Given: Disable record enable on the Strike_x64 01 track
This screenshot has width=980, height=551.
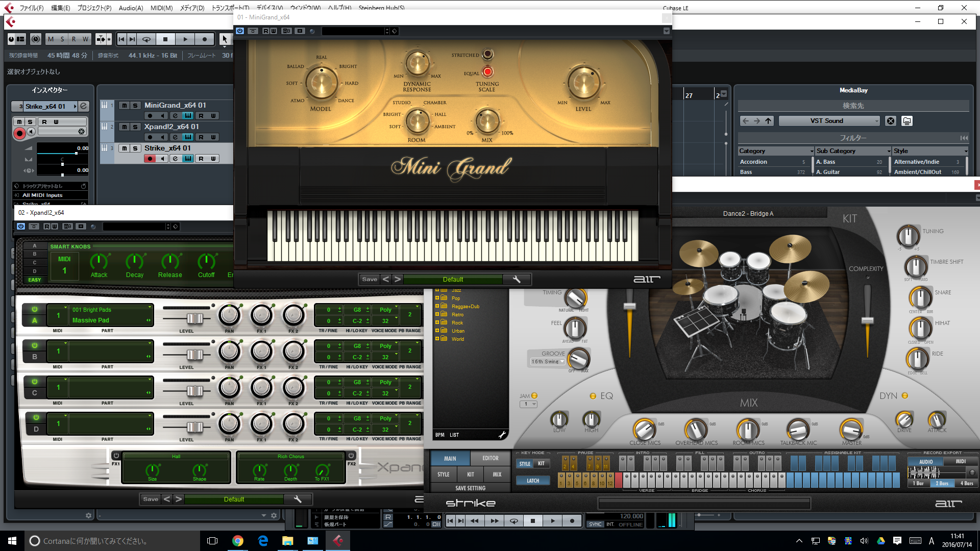Looking at the screenshot, I should pyautogui.click(x=150, y=159).
